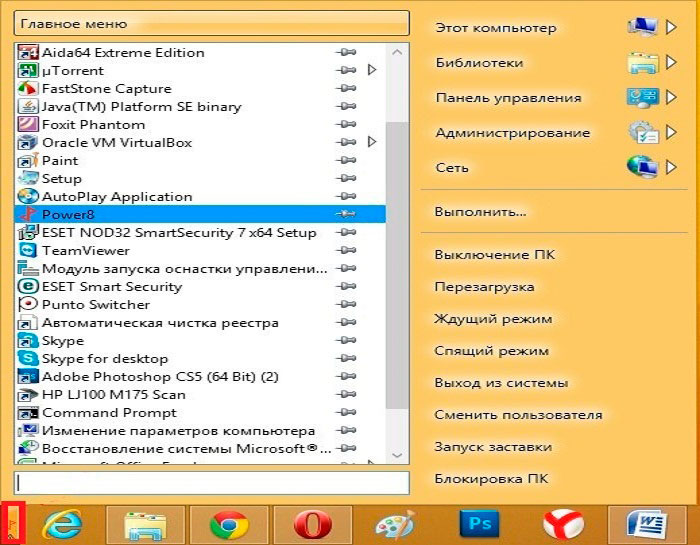Toggle the pin next to Foxit Phantom

click(x=346, y=125)
